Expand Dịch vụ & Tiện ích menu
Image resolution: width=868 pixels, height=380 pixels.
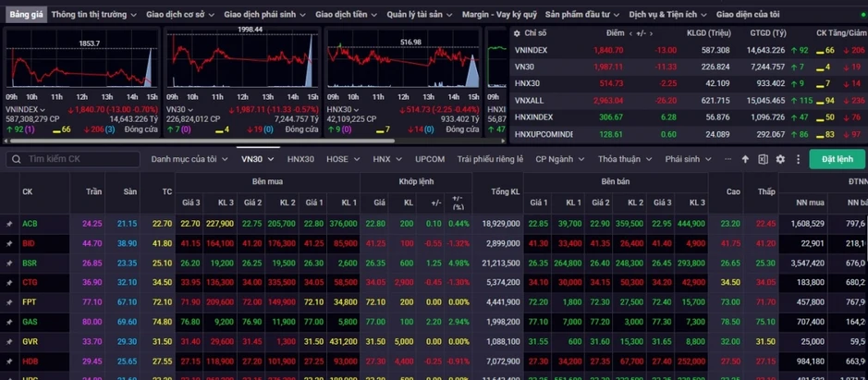pos(667,15)
